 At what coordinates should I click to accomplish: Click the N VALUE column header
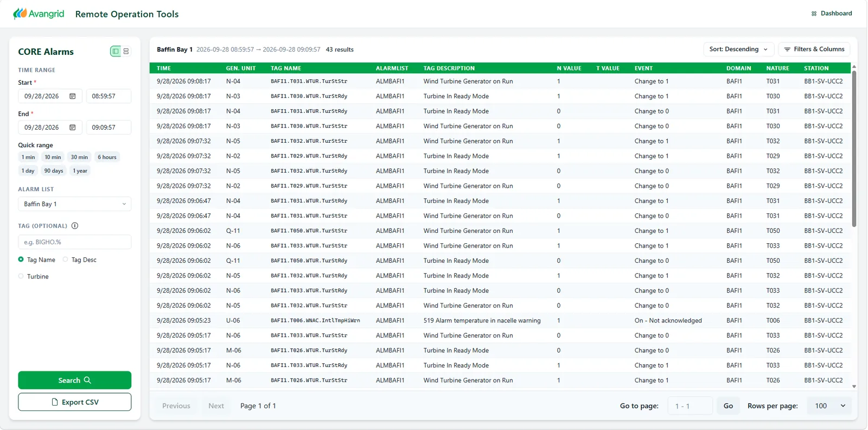(569, 68)
